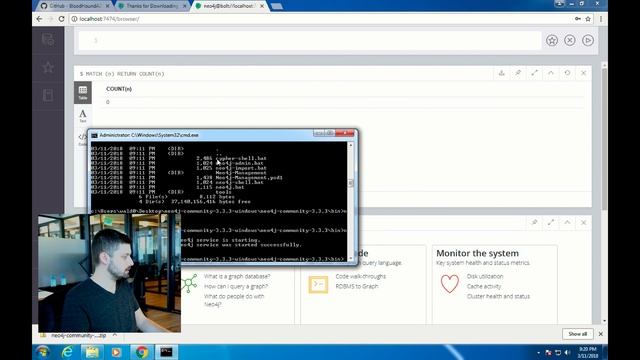The height and width of the screenshot is (360, 640).
Task: Collapse the lower guide frame
Action: 567,222
